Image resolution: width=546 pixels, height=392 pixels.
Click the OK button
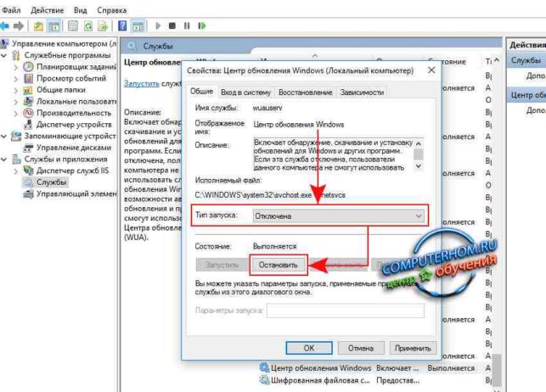[x=309, y=348]
